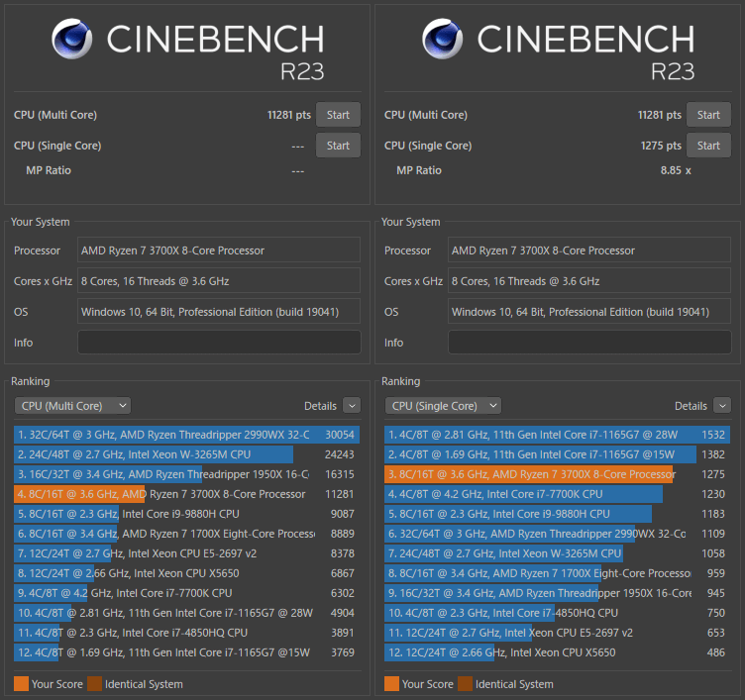This screenshot has width=745, height=700.
Task: Click the orange Your Score swatch under Multi Core ranking
Action: (21, 683)
